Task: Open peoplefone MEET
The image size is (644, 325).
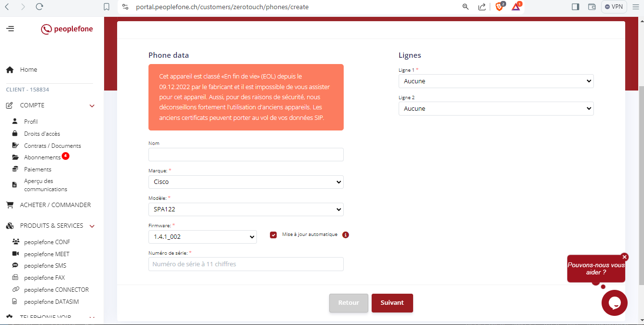Action: pyautogui.click(x=47, y=254)
